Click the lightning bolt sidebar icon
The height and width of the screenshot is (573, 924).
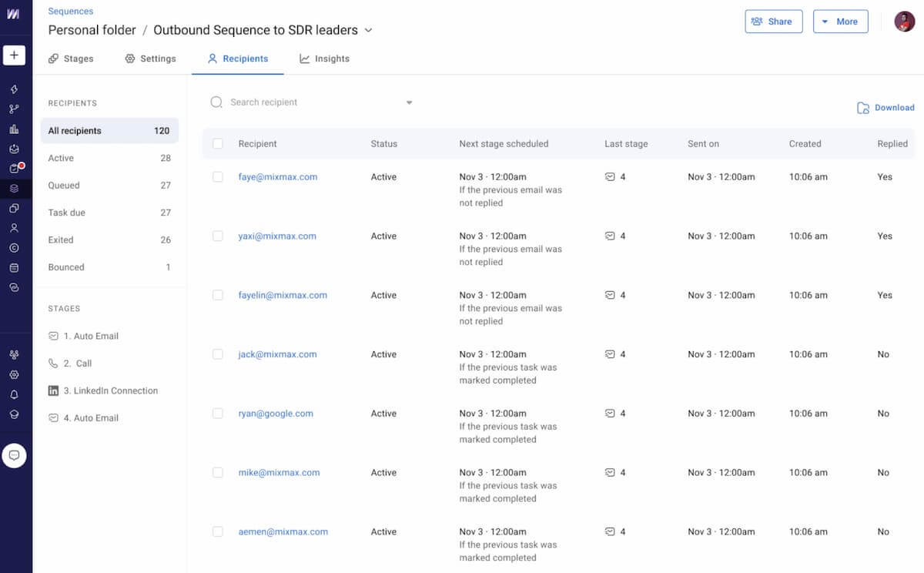tap(14, 89)
